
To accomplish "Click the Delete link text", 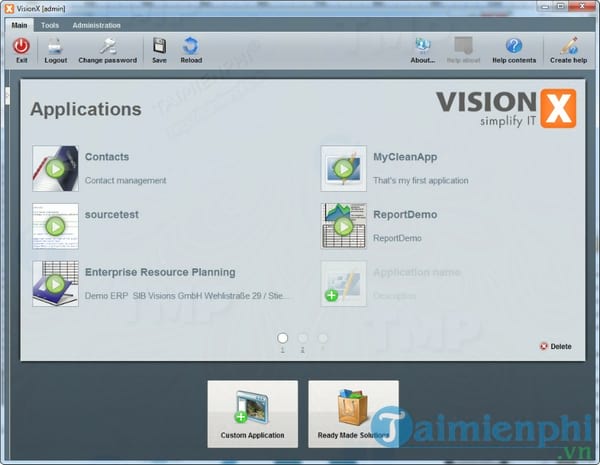I will coord(561,346).
